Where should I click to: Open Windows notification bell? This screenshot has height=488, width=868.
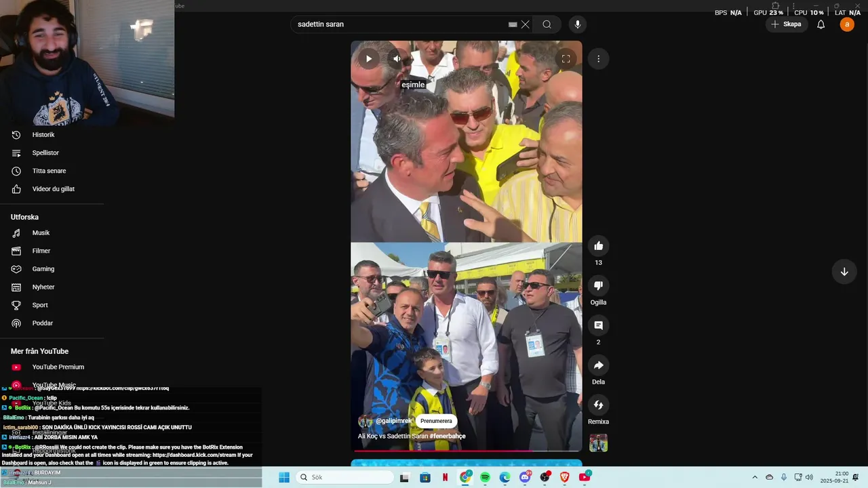(856, 477)
